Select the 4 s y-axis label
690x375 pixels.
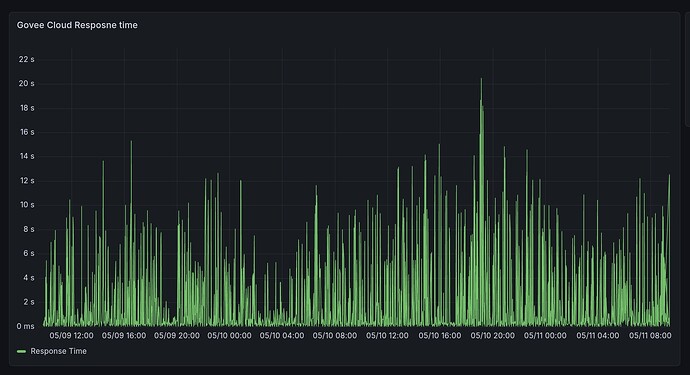tap(29, 278)
